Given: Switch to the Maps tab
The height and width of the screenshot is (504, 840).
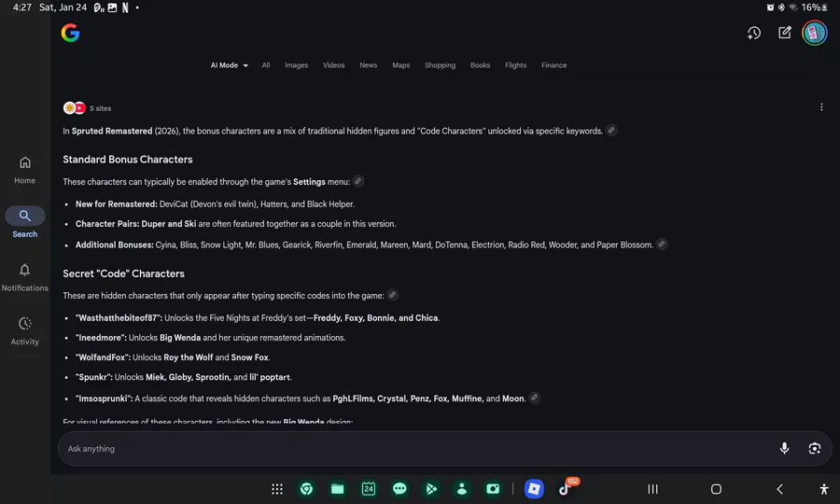Looking at the screenshot, I should click(x=400, y=65).
